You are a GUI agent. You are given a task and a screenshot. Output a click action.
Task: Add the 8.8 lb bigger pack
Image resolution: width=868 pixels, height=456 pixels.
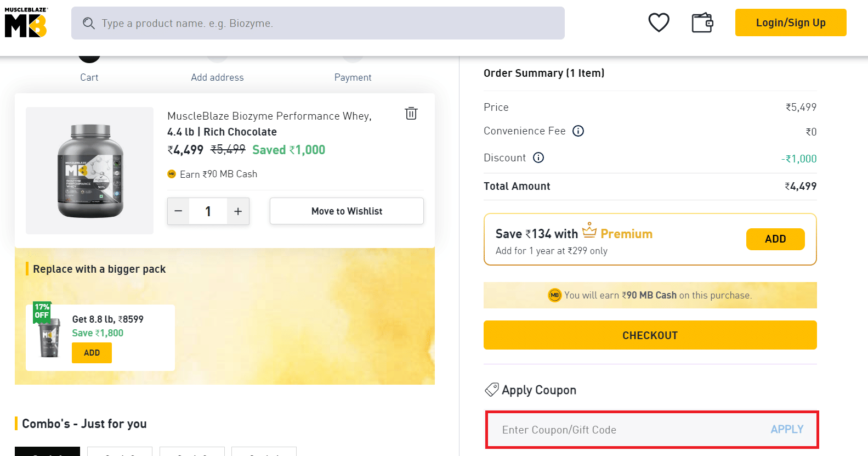pyautogui.click(x=92, y=353)
